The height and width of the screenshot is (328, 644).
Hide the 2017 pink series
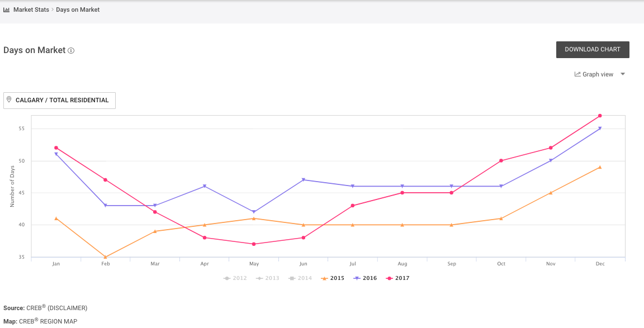pyautogui.click(x=398, y=278)
